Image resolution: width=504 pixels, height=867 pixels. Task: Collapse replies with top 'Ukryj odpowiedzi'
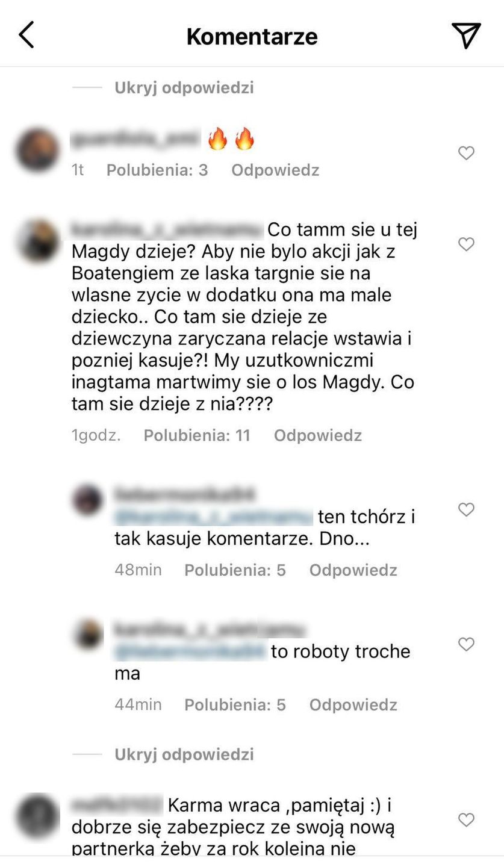tap(184, 88)
